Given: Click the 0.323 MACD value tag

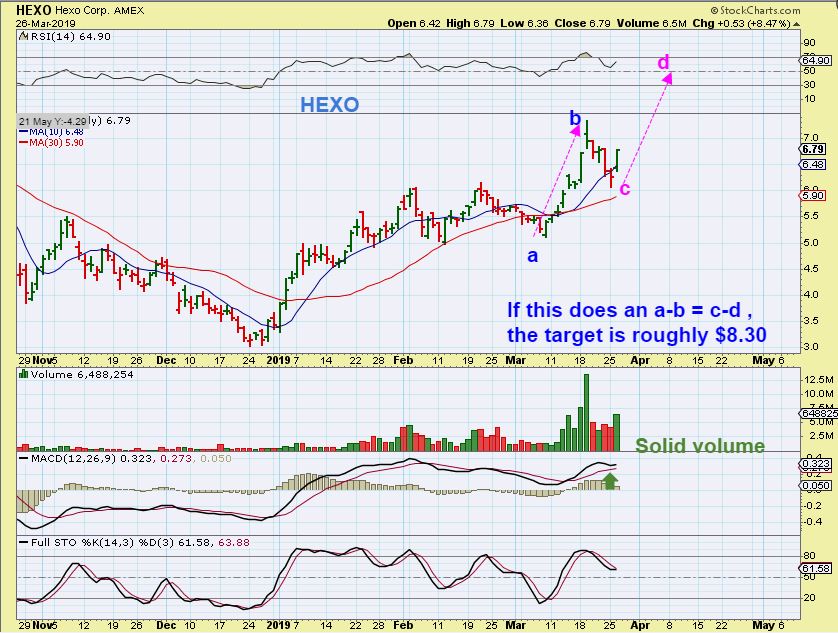Looking at the screenshot, I should tap(816, 464).
